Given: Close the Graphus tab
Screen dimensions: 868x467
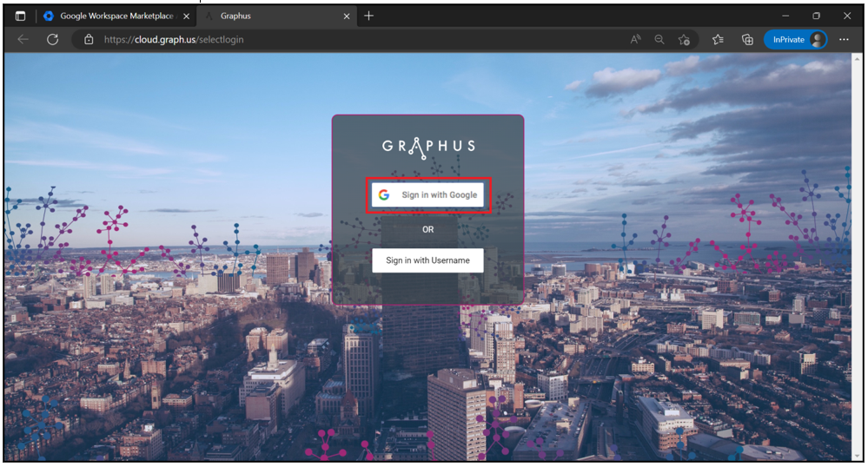Looking at the screenshot, I should coord(347,16).
